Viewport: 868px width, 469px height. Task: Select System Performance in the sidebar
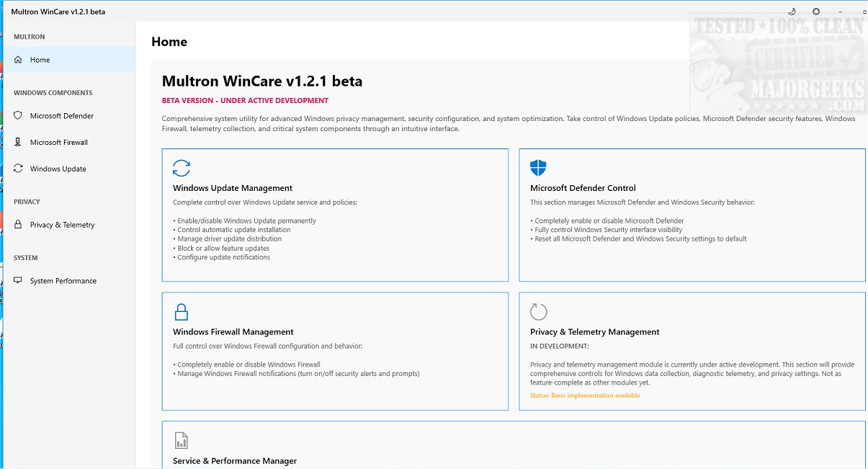pyautogui.click(x=63, y=281)
